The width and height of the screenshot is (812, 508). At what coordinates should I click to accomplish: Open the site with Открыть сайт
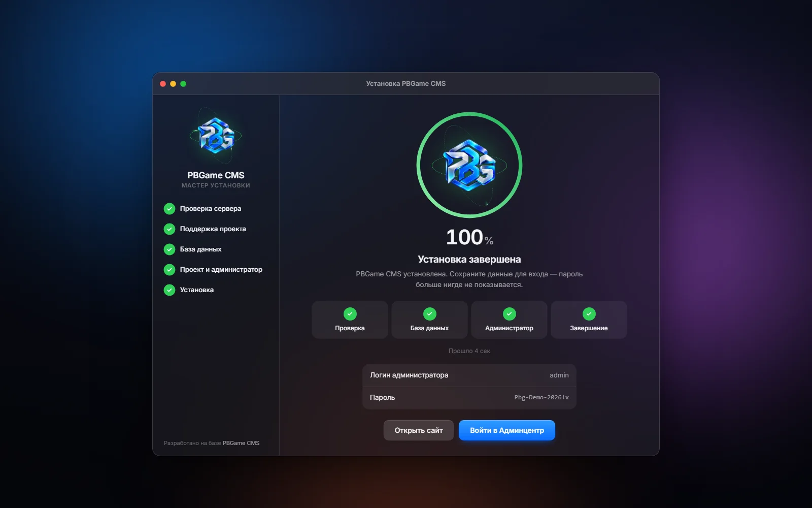419,430
